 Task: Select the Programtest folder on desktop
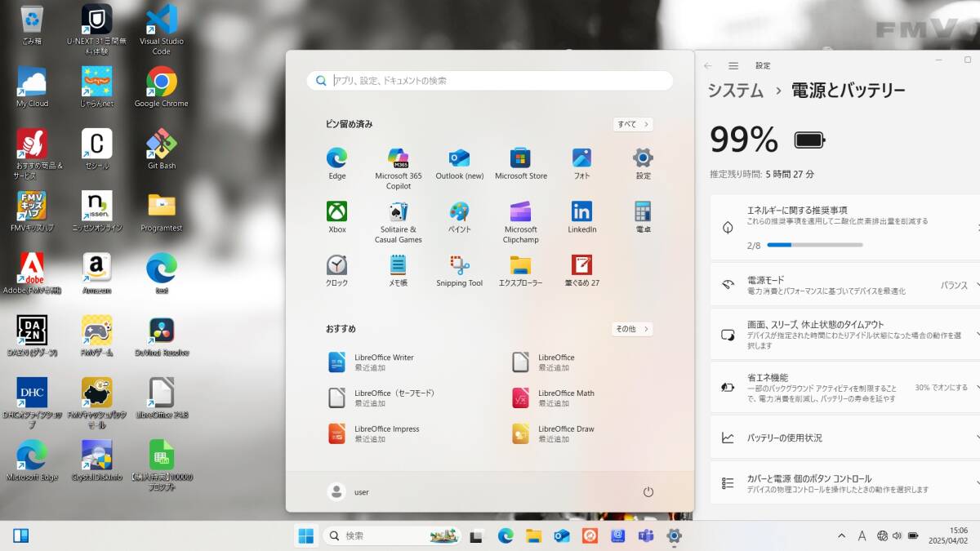(x=162, y=211)
